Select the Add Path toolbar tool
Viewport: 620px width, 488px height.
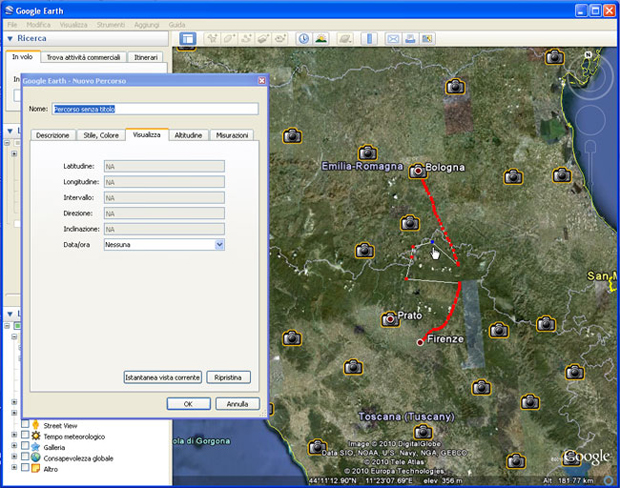(246, 39)
